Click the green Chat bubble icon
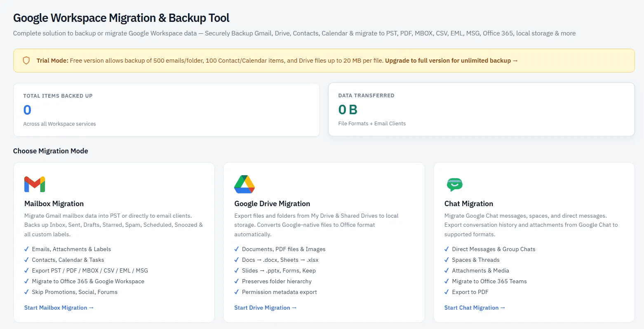 [454, 184]
